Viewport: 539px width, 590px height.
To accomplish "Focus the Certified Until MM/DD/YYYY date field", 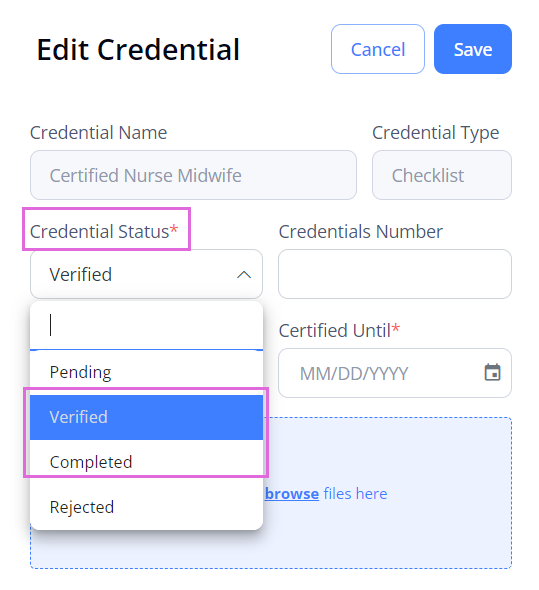I will [x=395, y=373].
